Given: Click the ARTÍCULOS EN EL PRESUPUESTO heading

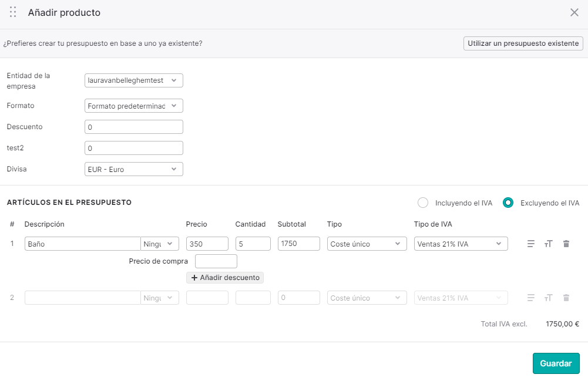Looking at the screenshot, I should [x=69, y=203].
